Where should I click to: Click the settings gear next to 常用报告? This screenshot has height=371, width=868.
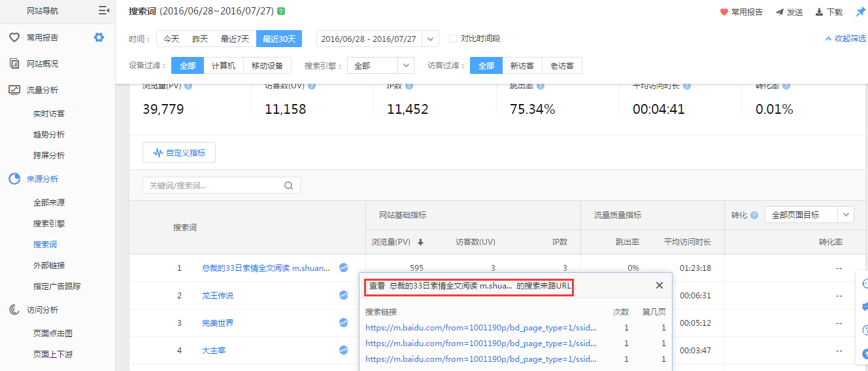[99, 37]
